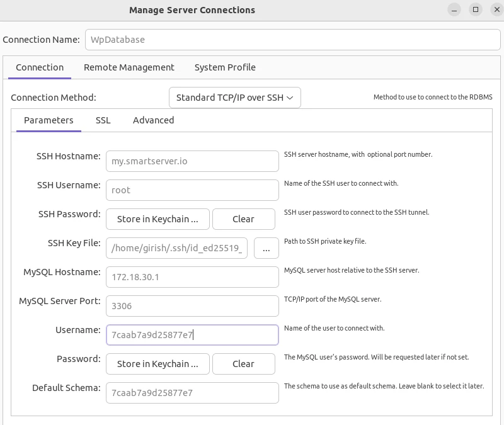Store the SSH password in Keychain

(157, 219)
